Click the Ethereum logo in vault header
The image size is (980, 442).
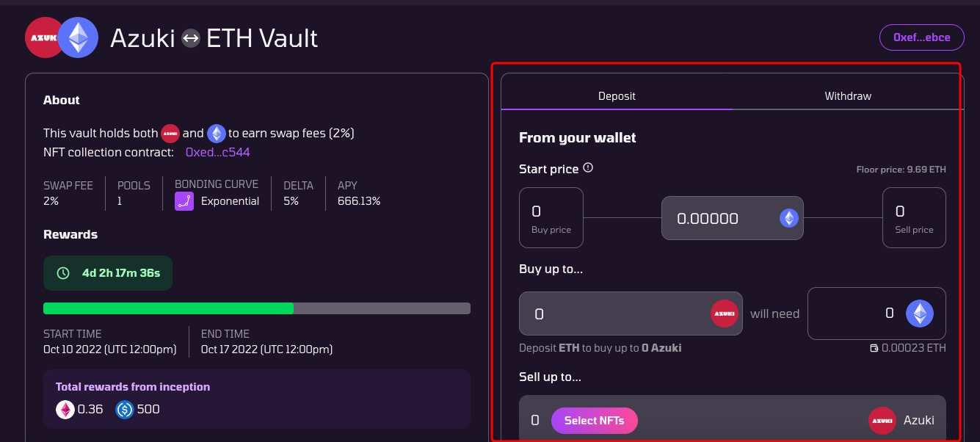pyautogui.click(x=78, y=37)
